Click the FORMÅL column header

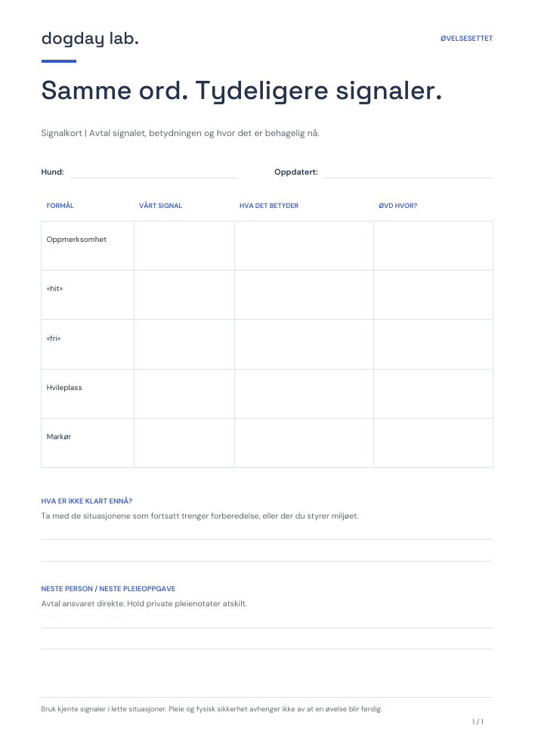point(60,206)
